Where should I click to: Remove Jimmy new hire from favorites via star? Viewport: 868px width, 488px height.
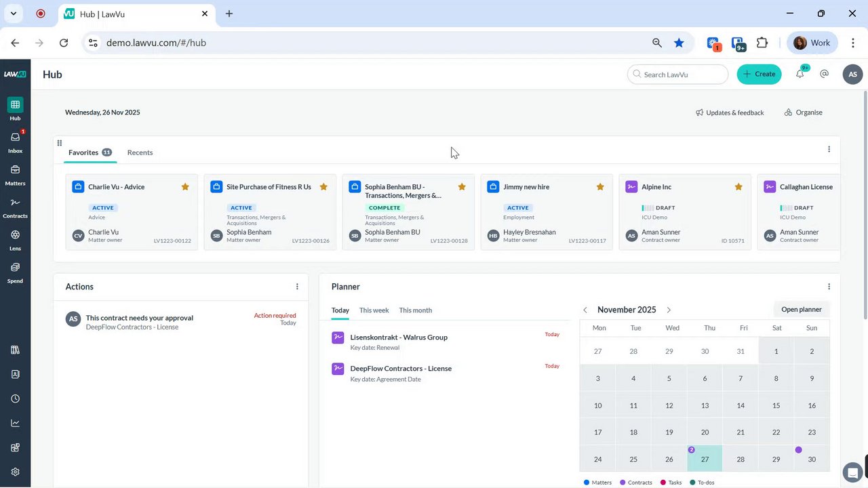(600, 186)
